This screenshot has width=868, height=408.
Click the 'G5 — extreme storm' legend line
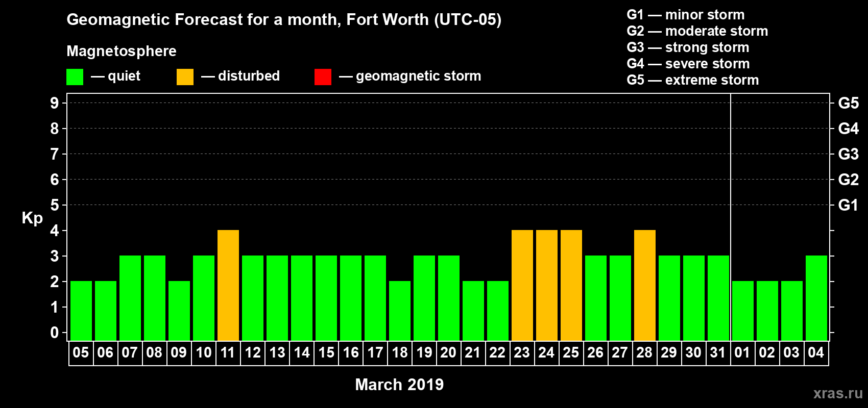[x=693, y=80]
